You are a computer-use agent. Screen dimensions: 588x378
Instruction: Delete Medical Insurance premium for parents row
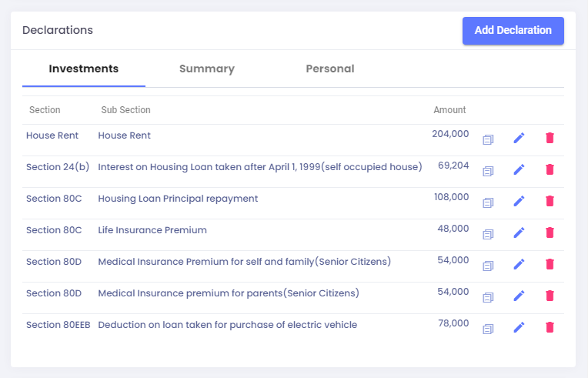point(550,296)
